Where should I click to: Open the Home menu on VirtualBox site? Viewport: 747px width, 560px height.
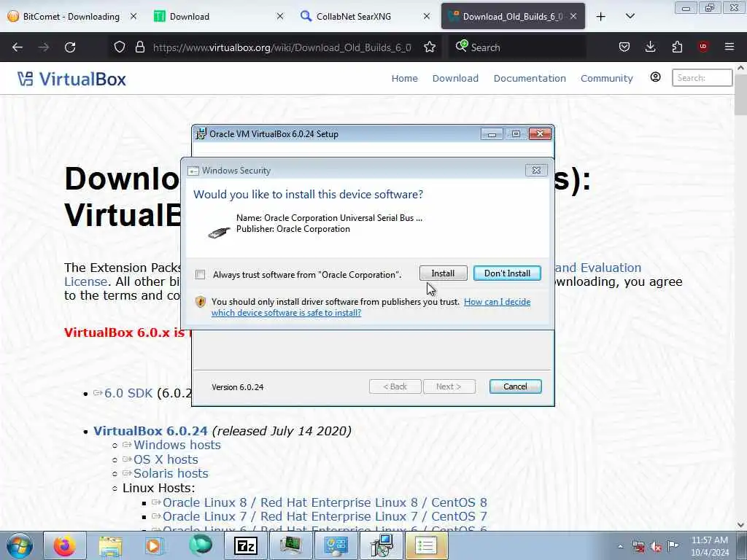click(x=404, y=78)
